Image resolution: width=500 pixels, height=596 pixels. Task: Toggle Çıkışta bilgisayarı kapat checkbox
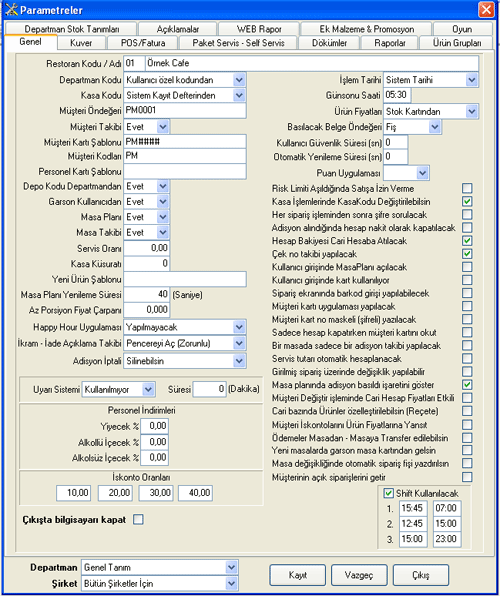tap(138, 520)
